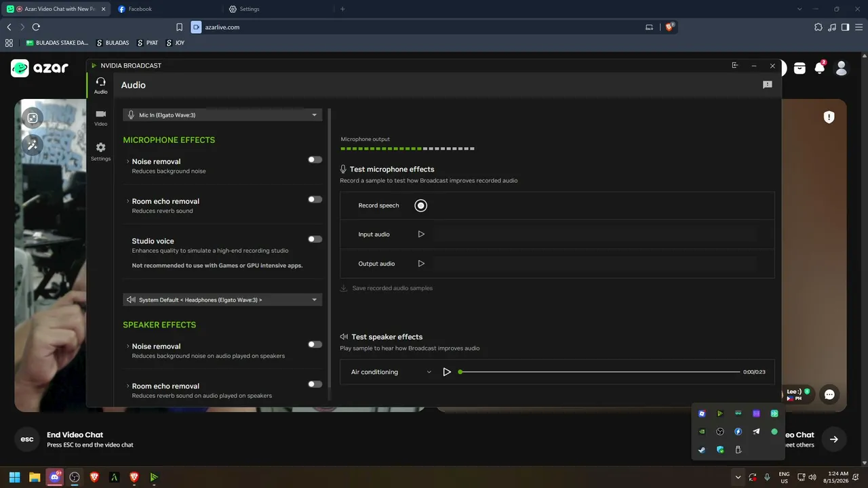This screenshot has width=868, height=488.
Task: Open the BULADAS STAKE DA... bookmark
Action: [x=57, y=43]
